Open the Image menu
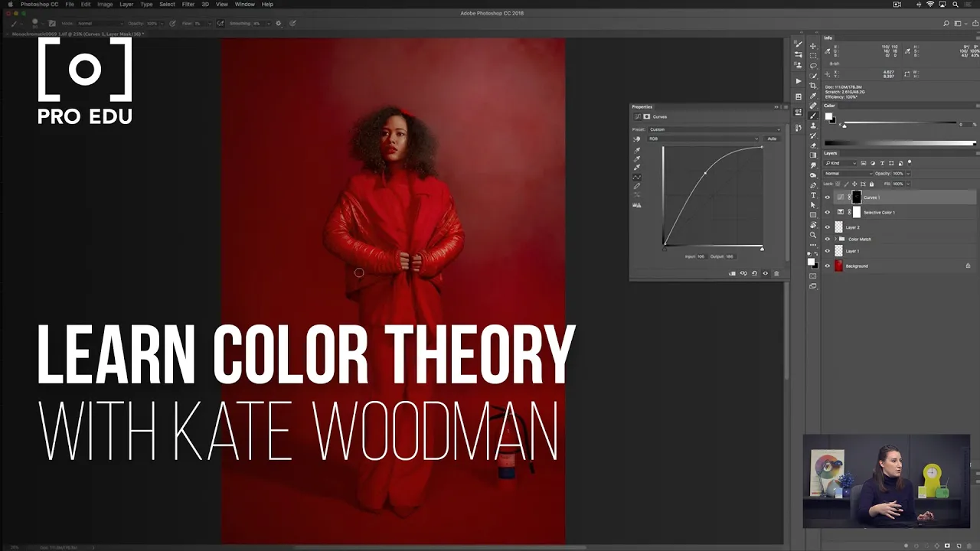This screenshot has width=980, height=551. point(105,4)
